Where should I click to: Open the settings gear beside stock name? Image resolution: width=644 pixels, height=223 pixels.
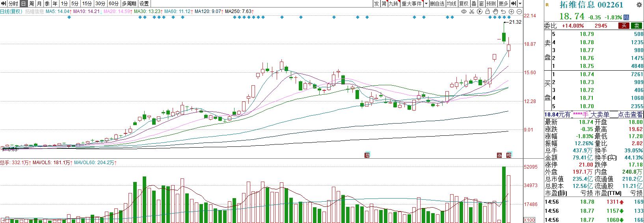tap(639, 5)
